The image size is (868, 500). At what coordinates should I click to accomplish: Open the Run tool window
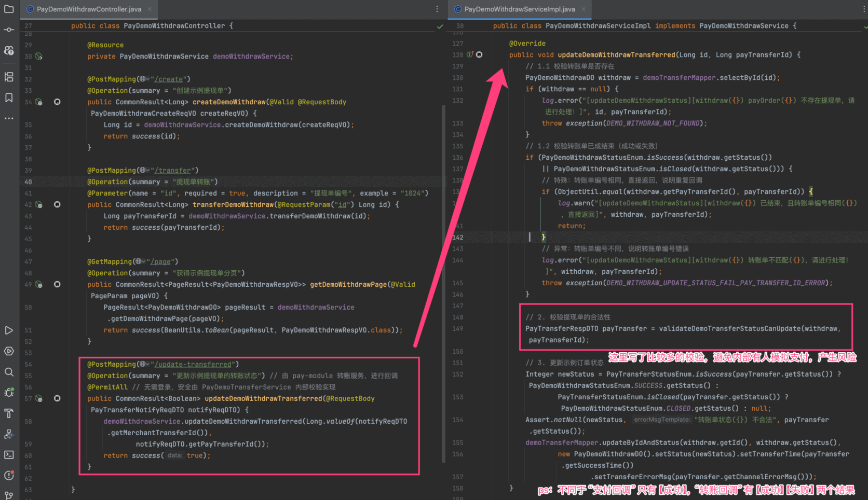pos(9,330)
